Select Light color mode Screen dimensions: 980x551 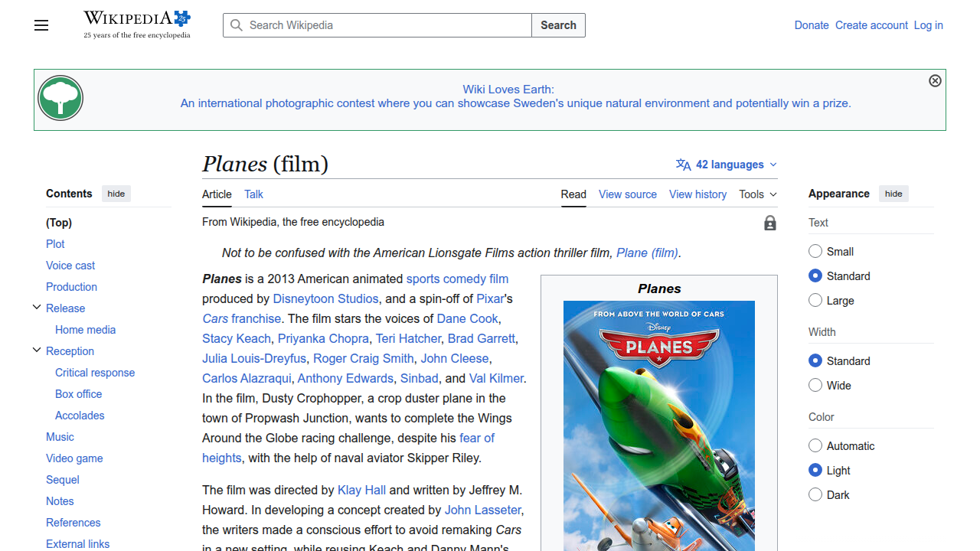pos(815,470)
